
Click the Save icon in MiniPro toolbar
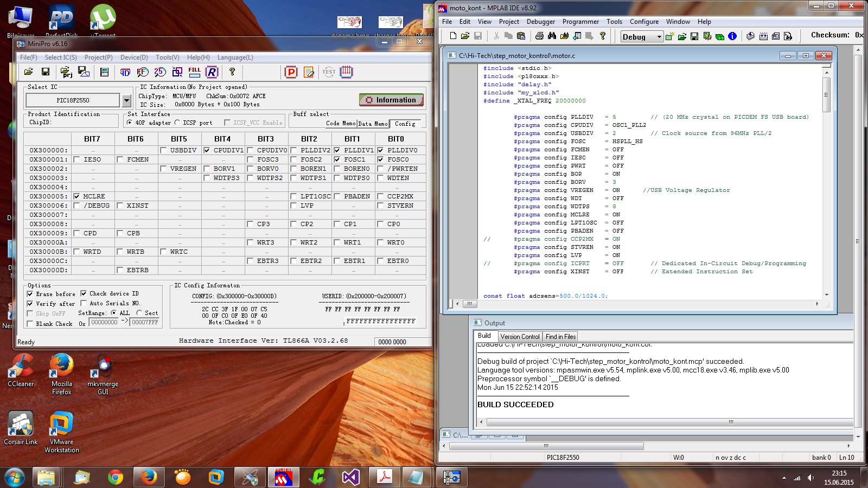coord(46,72)
